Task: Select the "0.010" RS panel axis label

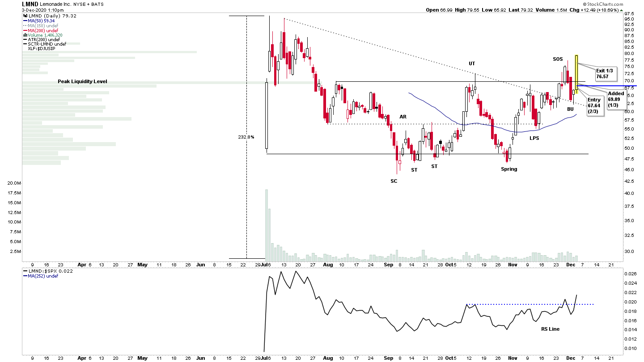Action: [x=631, y=348]
